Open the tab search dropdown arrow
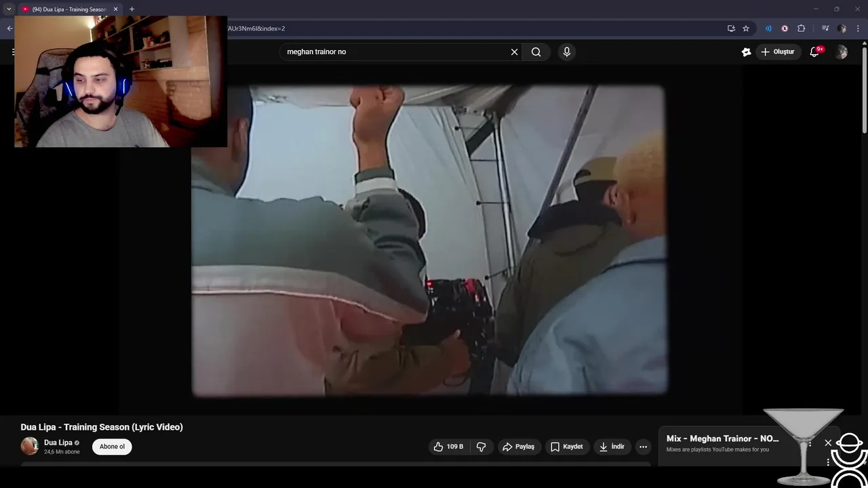The image size is (868, 488). (x=9, y=9)
